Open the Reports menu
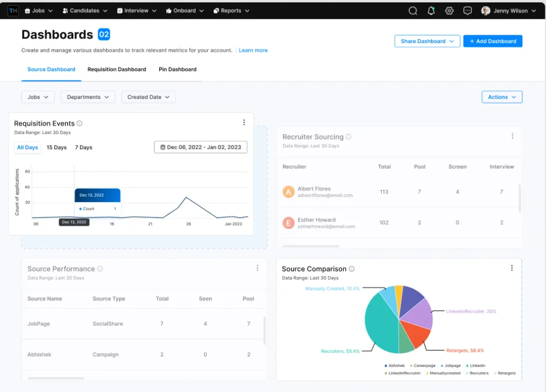The height and width of the screenshot is (392, 546). pos(231,11)
